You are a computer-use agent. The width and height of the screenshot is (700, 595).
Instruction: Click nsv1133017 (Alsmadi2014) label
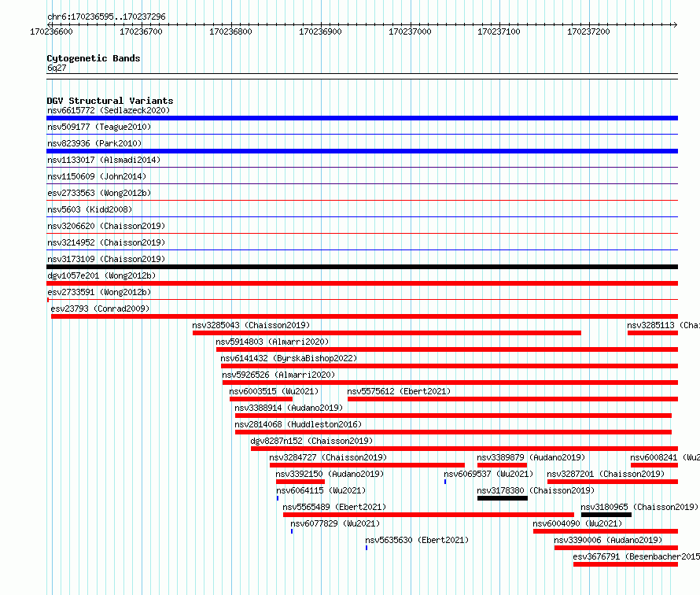click(104, 160)
